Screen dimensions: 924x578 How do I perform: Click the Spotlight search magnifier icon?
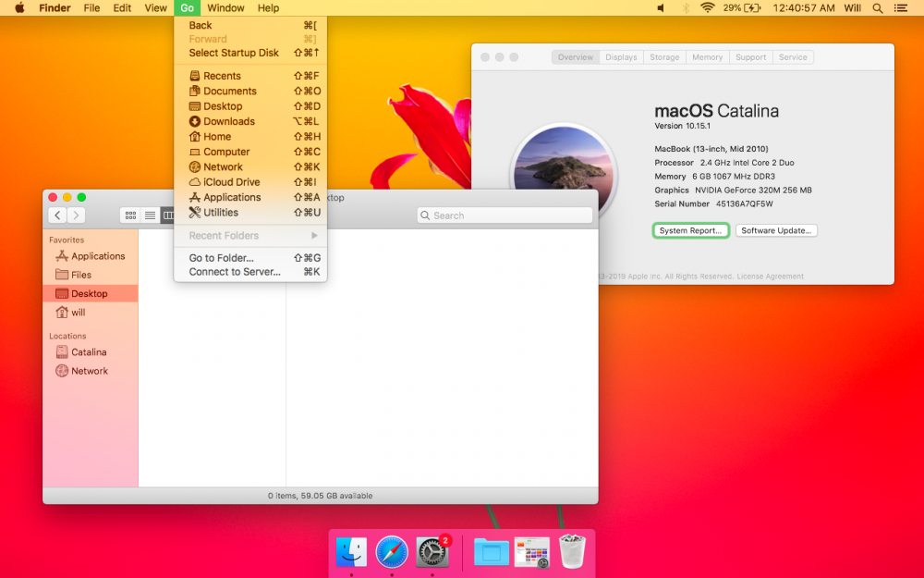coord(878,8)
